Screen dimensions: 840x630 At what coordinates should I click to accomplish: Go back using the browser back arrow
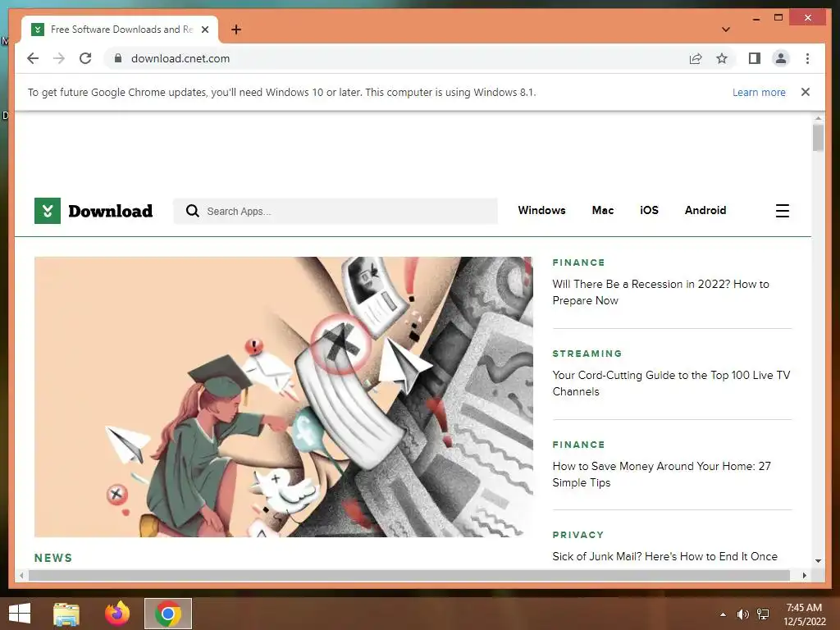tap(33, 58)
